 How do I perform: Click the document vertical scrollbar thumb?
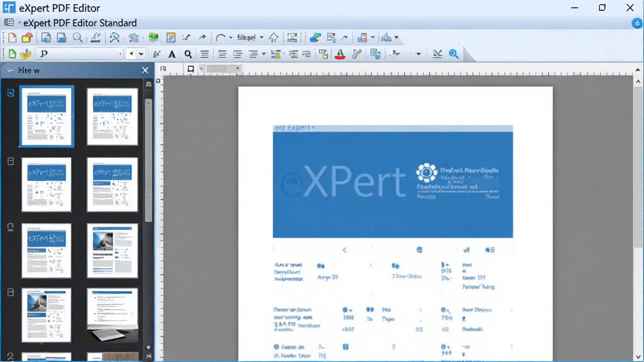[638, 167]
